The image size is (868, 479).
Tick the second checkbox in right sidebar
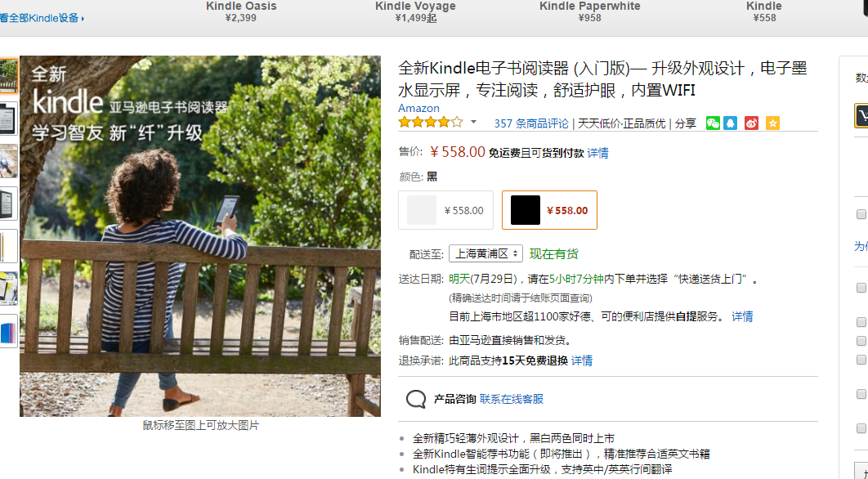pyautogui.click(x=861, y=288)
